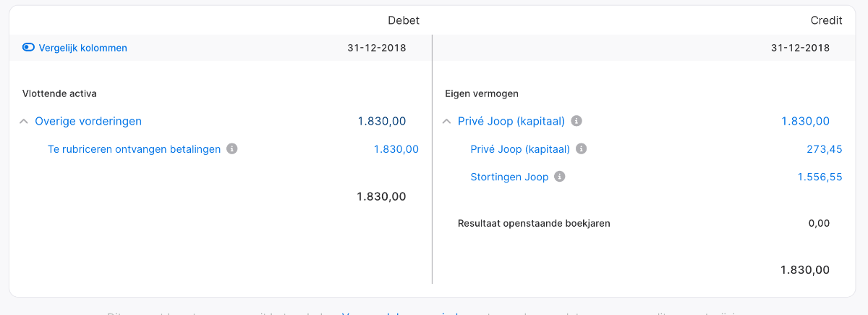The height and width of the screenshot is (315, 868).
Task: Collapse the Privé Joop (kapitaal) group
Action: pos(446,122)
